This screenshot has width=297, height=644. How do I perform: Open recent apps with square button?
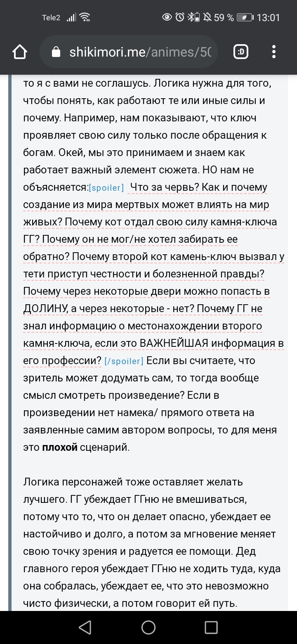pos(211,627)
